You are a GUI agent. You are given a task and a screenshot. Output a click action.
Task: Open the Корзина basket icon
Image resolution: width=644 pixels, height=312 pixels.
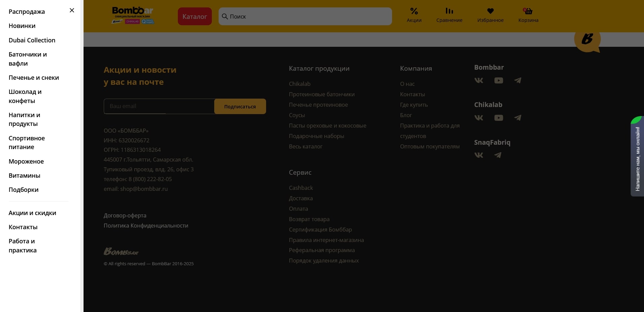528,11
